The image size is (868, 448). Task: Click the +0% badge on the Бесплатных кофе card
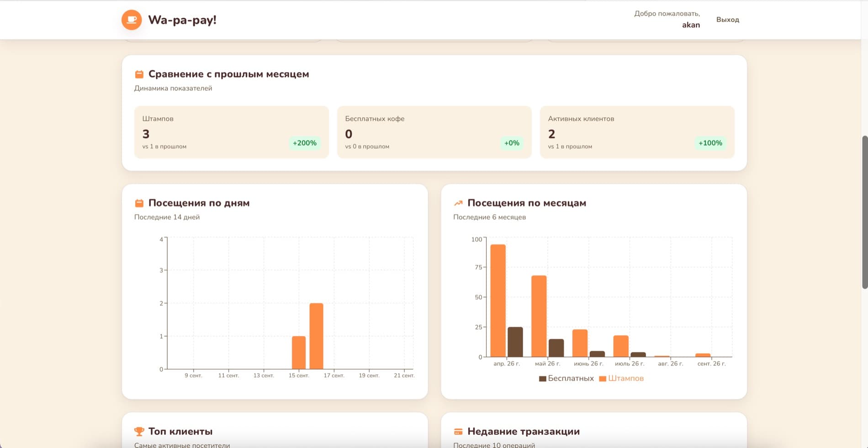coord(512,143)
